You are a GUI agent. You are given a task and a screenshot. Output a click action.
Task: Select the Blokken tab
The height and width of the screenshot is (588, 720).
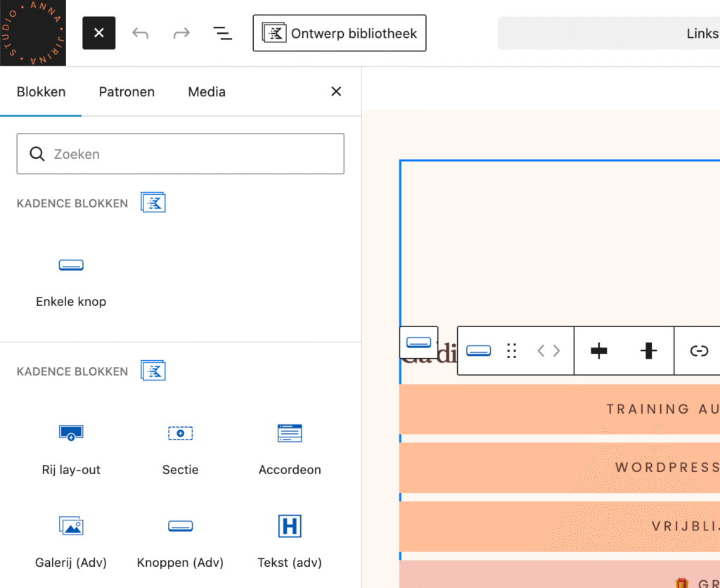(41, 91)
